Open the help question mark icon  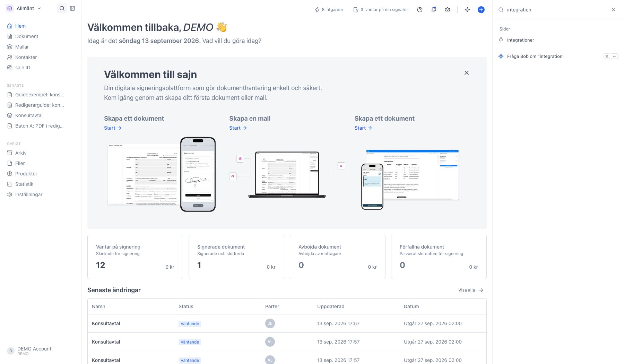click(x=420, y=10)
